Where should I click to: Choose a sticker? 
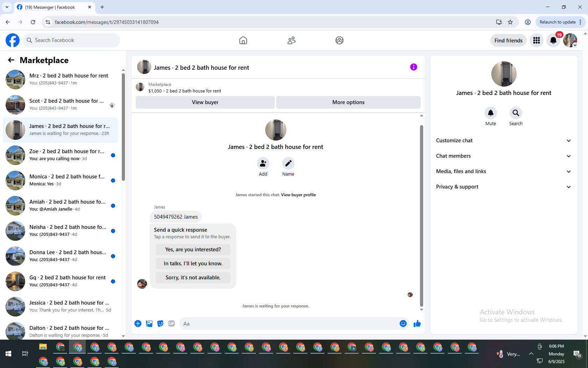click(160, 323)
